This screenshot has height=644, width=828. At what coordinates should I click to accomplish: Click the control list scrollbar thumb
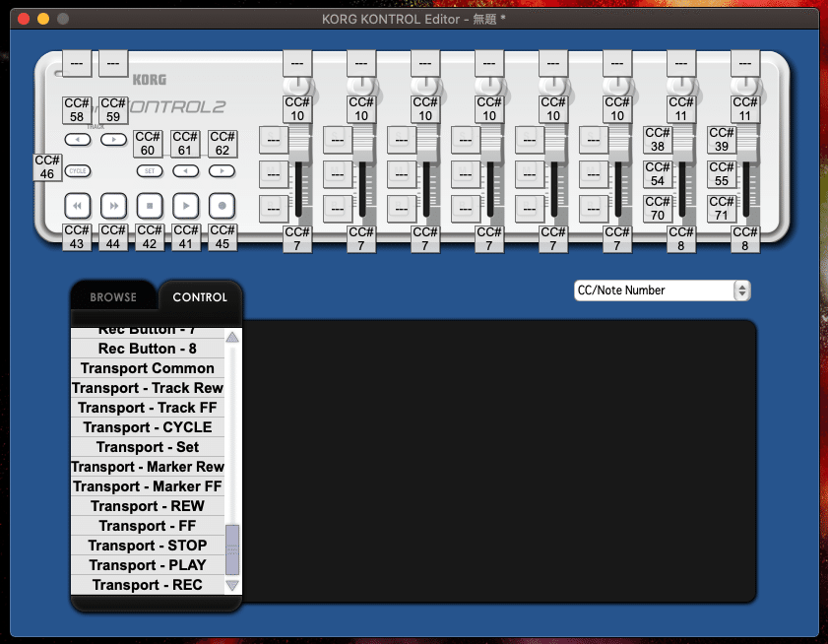coord(232,549)
